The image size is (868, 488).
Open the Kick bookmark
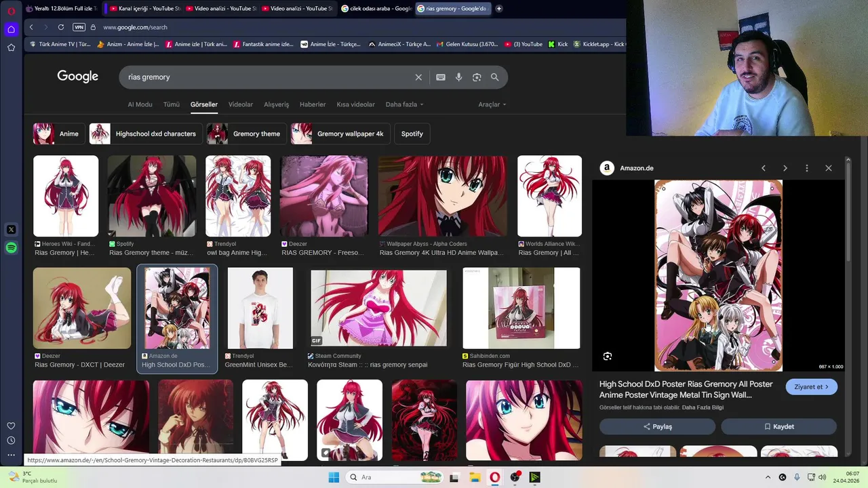(x=557, y=44)
